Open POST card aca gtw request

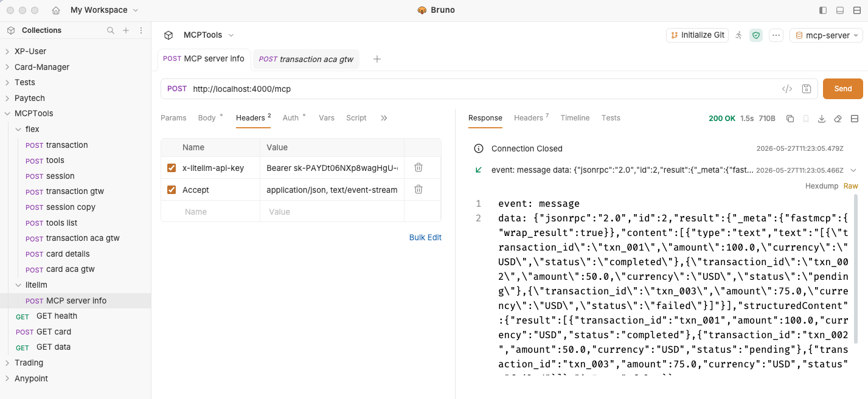pos(75,269)
